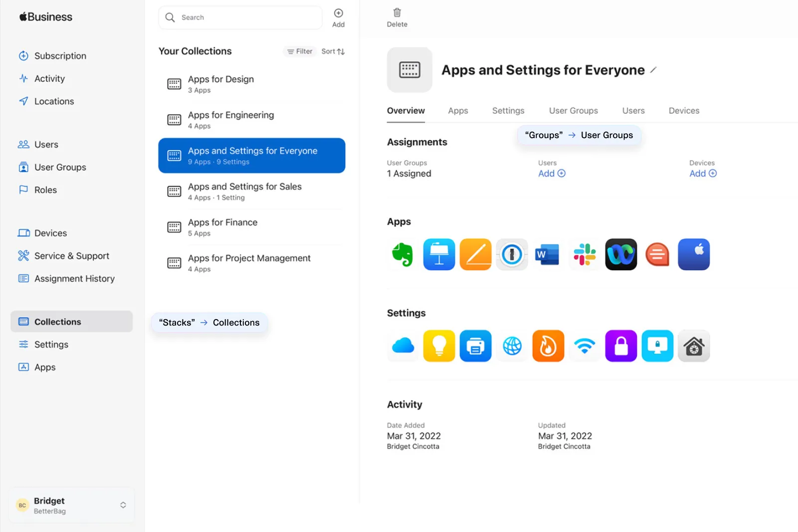This screenshot has width=798, height=532.
Task: Select the Apps for Finance collection
Action: (x=252, y=227)
